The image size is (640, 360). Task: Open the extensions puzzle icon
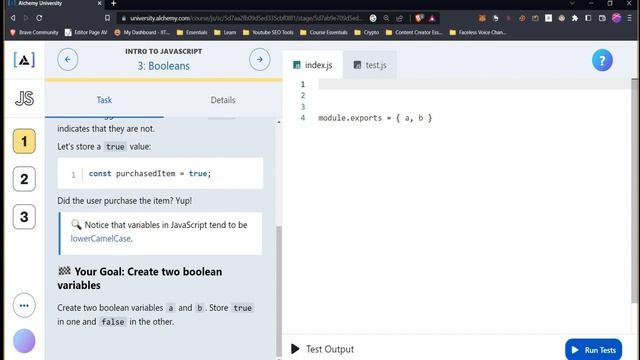(x=575, y=18)
